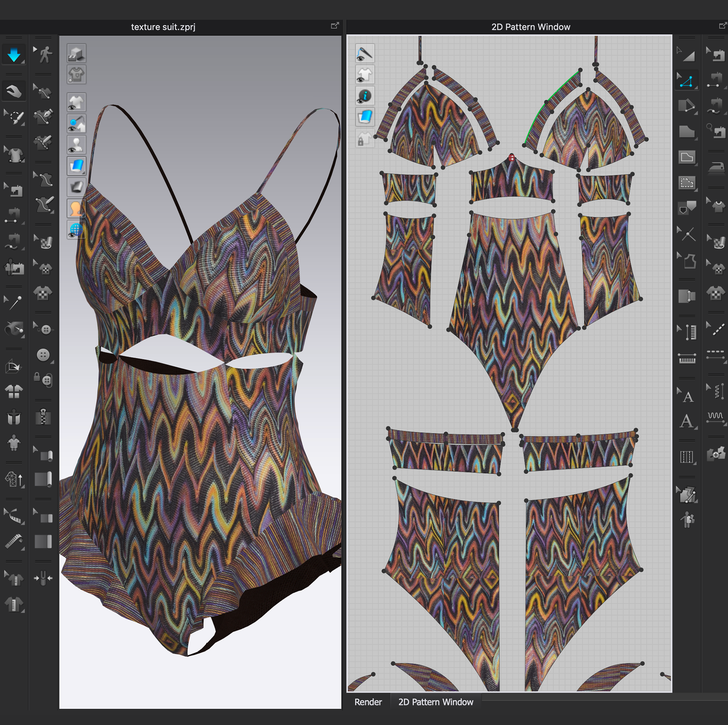Image resolution: width=728 pixels, height=725 pixels.
Task: Undock the texture suit.zprj 3D window
Action: tap(335, 25)
